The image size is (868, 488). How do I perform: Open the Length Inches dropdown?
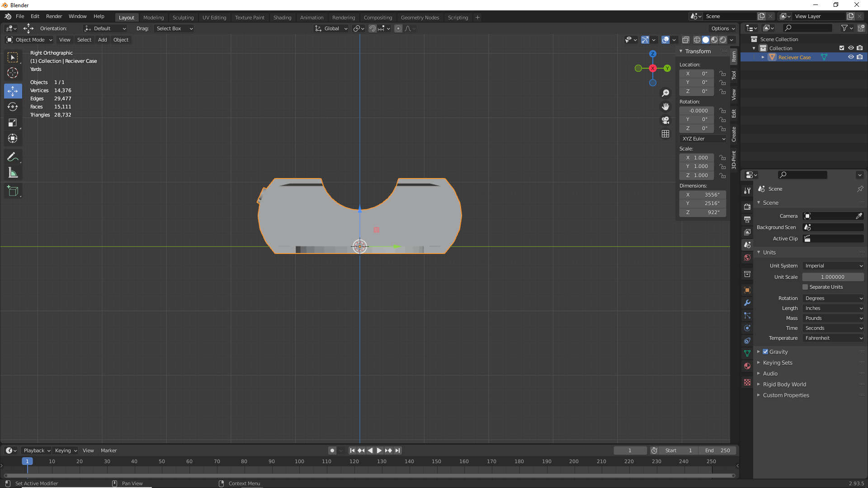coord(833,308)
